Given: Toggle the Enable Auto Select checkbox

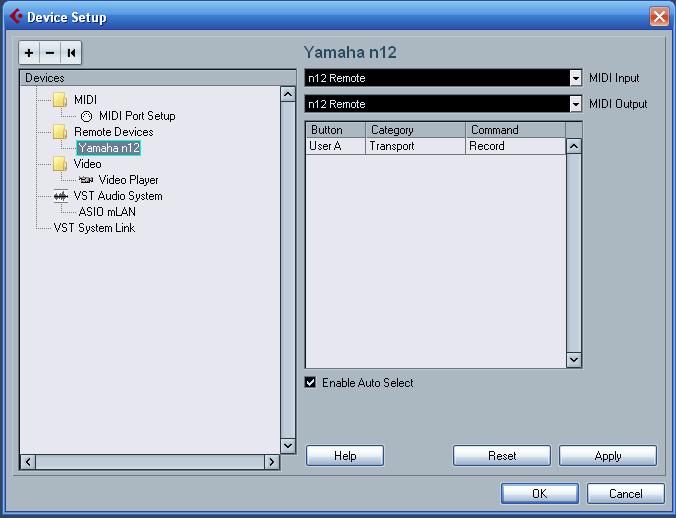Looking at the screenshot, I should [310, 382].
